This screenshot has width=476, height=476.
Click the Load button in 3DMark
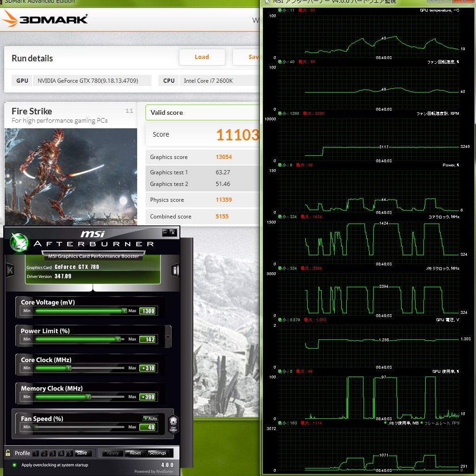click(202, 57)
